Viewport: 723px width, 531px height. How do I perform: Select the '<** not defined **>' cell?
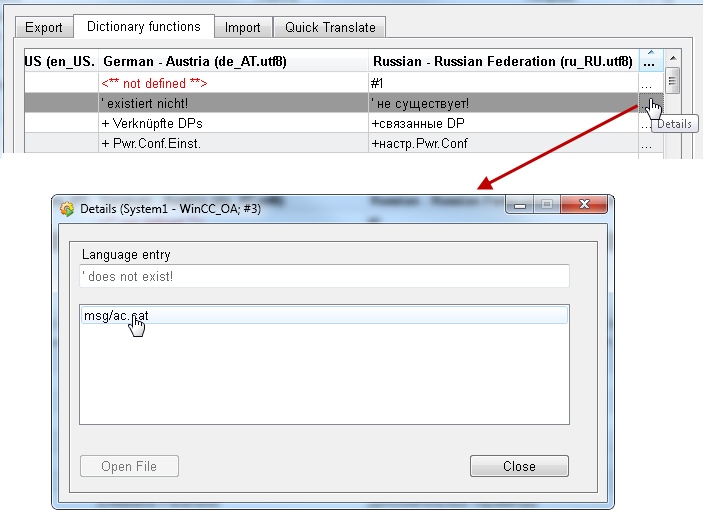(233, 83)
